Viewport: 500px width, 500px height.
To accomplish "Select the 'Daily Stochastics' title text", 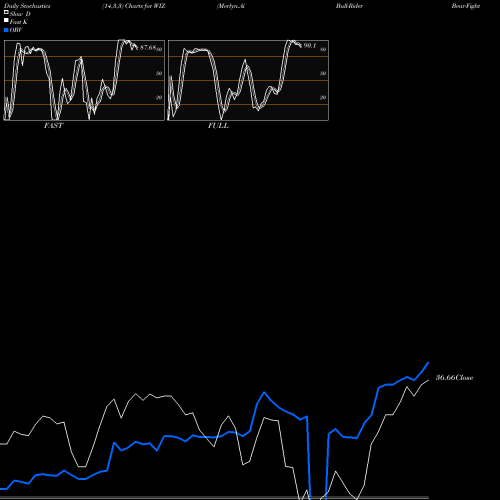I will 27,6.
